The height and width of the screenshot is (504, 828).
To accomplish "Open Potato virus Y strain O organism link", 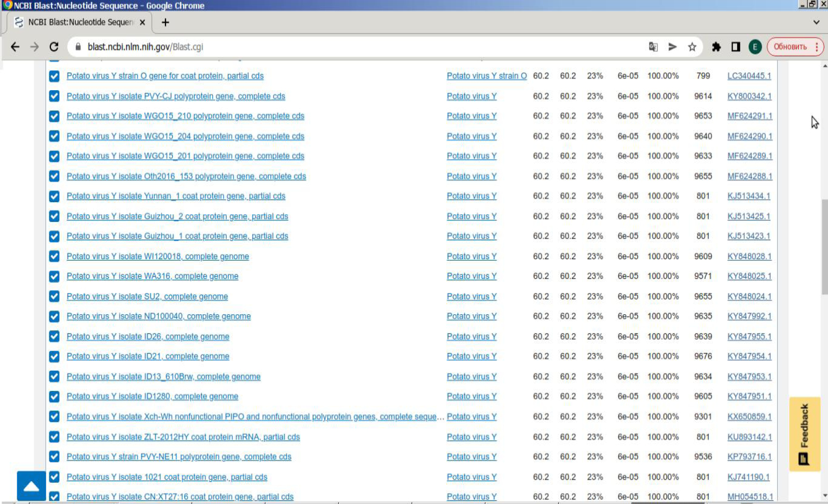I will pyautogui.click(x=486, y=76).
